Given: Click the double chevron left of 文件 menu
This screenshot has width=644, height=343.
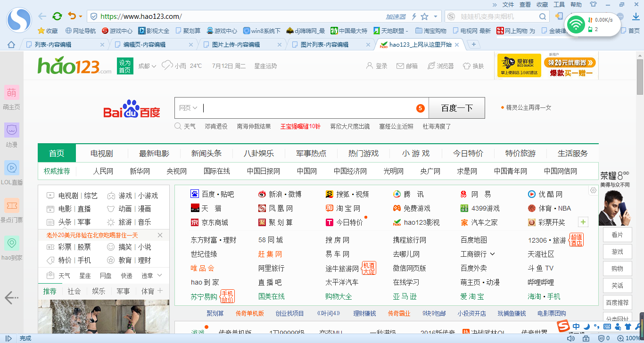Looking at the screenshot, I should (495, 5).
